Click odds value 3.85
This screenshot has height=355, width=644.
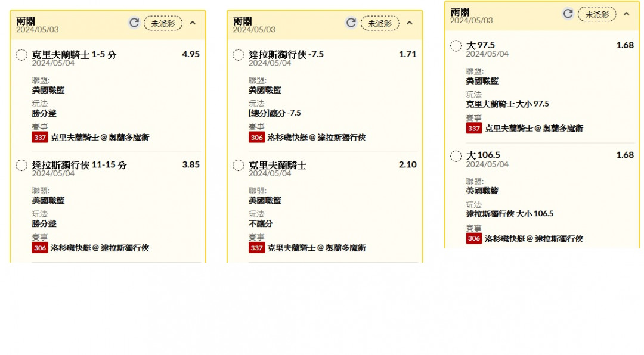[191, 164]
